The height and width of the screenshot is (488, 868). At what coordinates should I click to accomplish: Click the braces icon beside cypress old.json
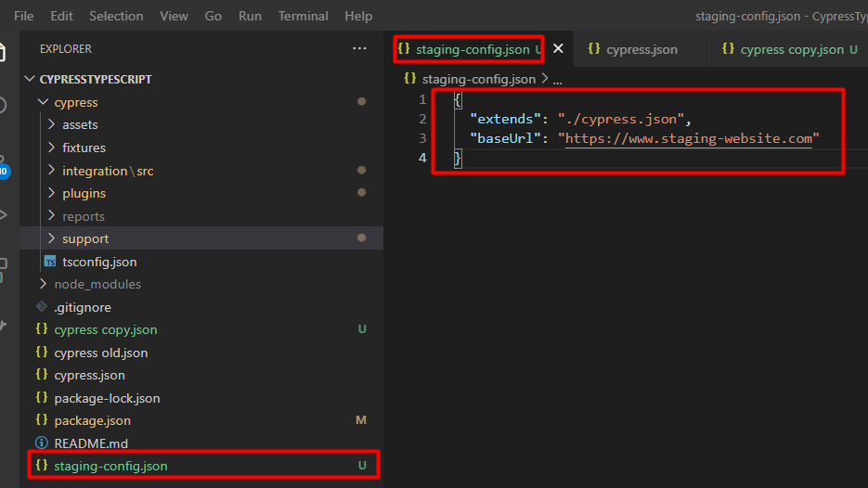pos(42,352)
